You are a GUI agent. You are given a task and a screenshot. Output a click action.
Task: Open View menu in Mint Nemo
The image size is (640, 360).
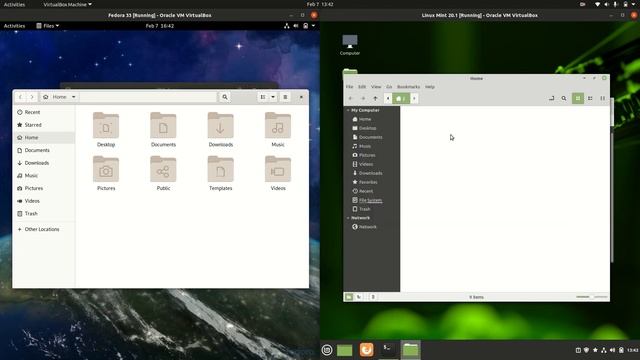tap(376, 87)
